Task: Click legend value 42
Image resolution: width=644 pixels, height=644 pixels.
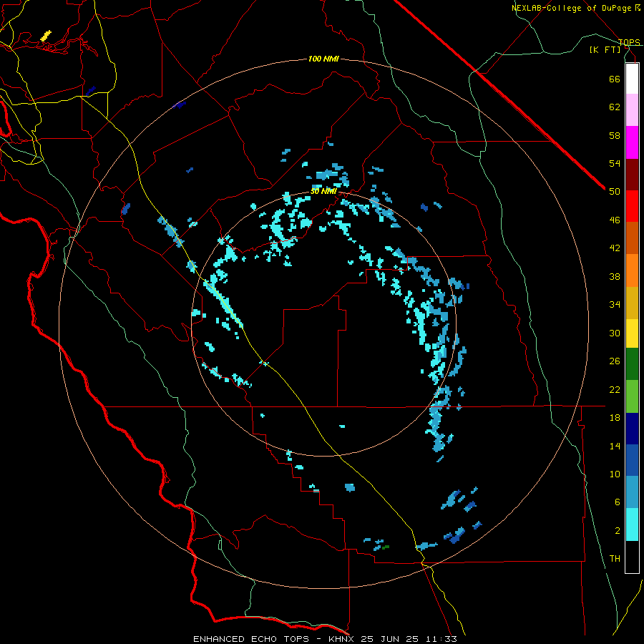Action: pos(615,248)
